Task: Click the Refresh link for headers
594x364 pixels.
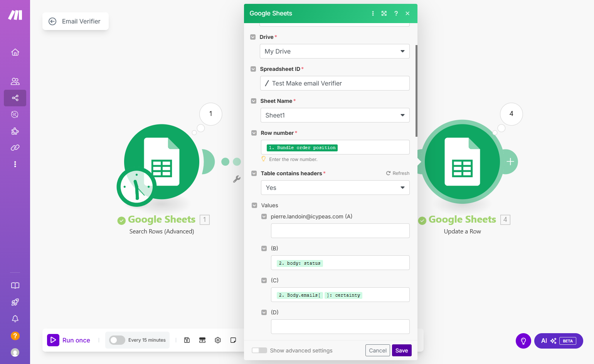Action: coord(398,173)
